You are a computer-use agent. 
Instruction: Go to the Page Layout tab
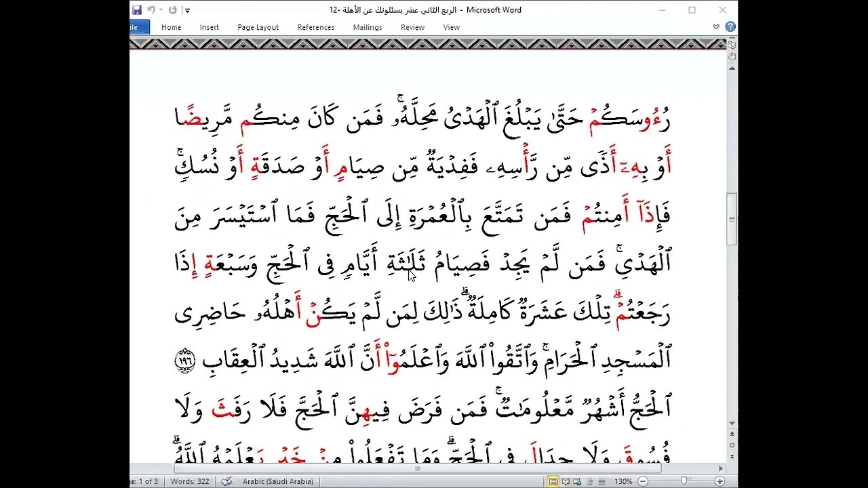(x=258, y=27)
